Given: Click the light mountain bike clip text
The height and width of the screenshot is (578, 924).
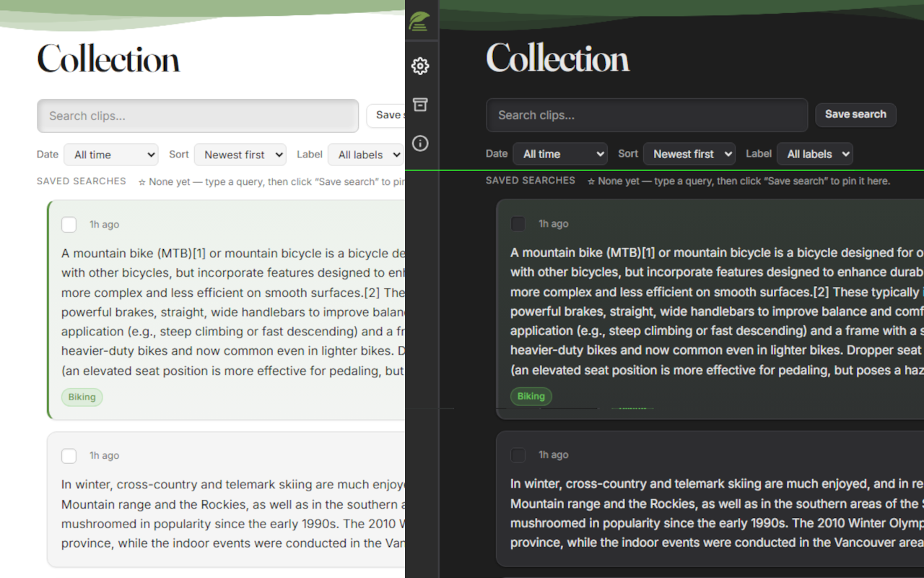Looking at the screenshot, I should pyautogui.click(x=233, y=312).
